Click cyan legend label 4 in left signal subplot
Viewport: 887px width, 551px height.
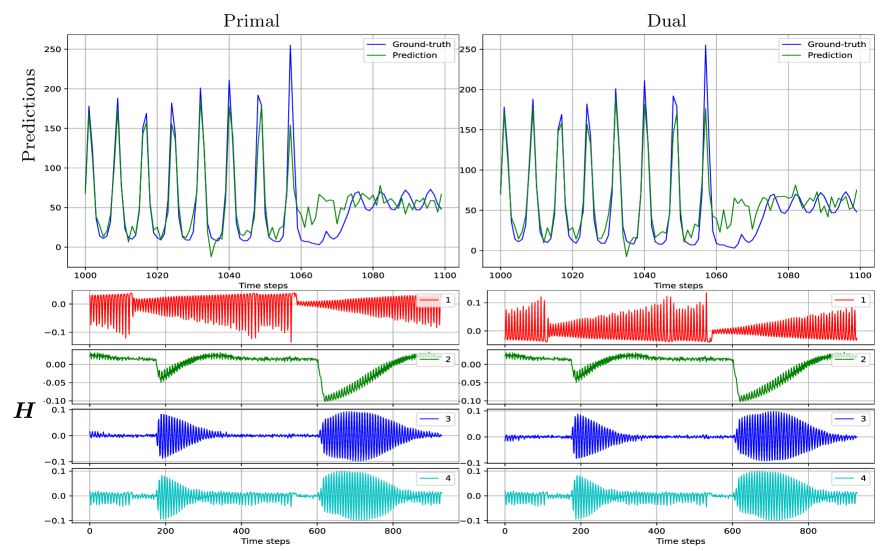pyautogui.click(x=448, y=479)
